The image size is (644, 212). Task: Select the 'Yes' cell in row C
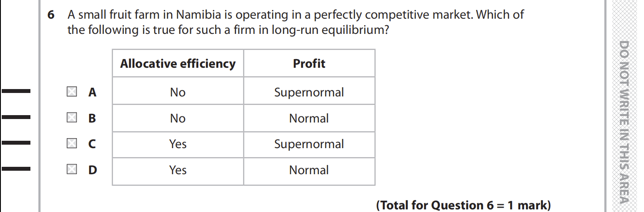click(x=178, y=144)
